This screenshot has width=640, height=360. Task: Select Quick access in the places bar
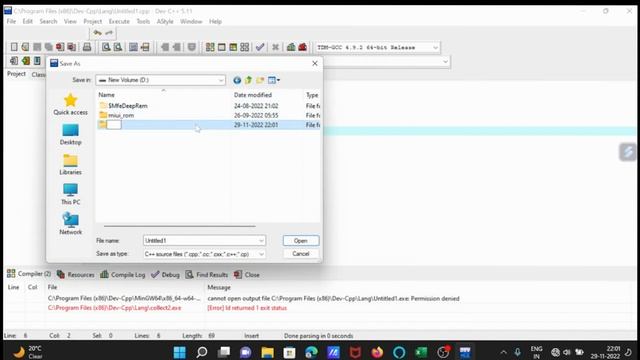(x=70, y=104)
